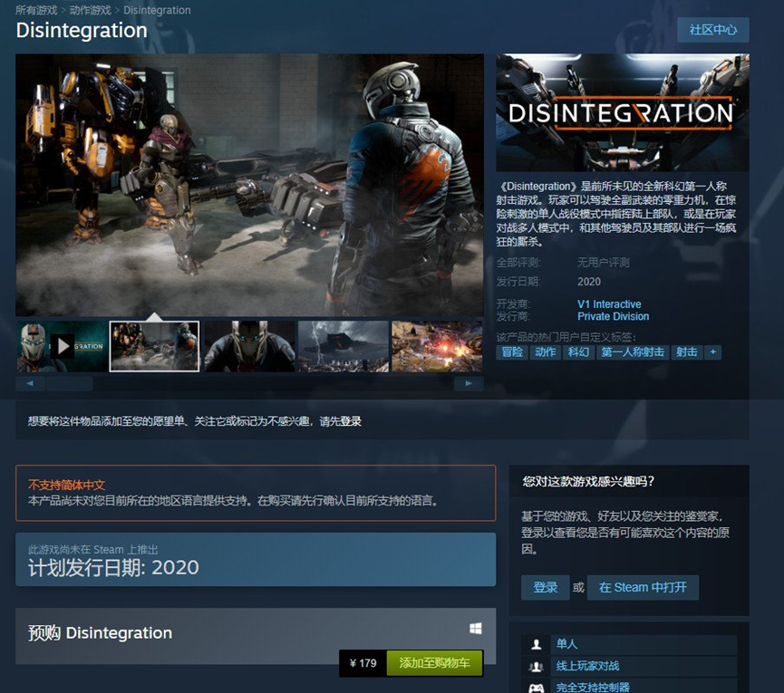The image size is (784, 693).
Task: Click the game controller icon
Action: coord(536,688)
